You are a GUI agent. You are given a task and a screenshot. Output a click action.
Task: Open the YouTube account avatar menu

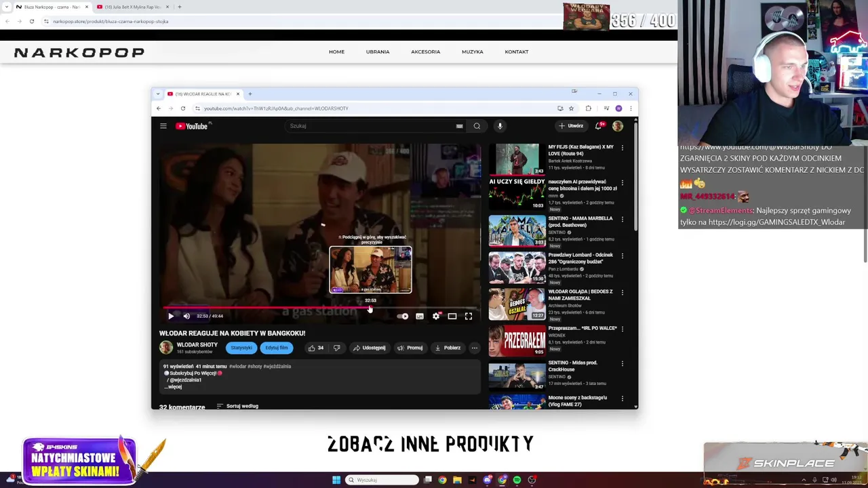tap(617, 126)
